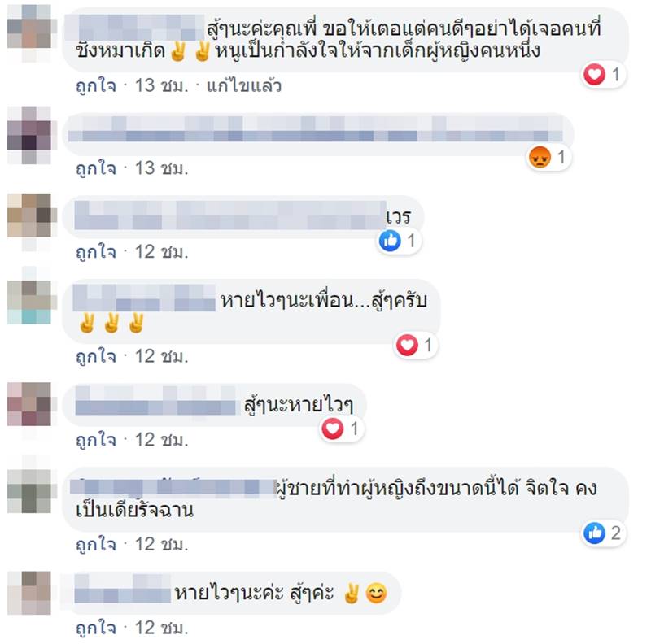Like the first comment via 'ถูกใจ'

click(x=96, y=85)
